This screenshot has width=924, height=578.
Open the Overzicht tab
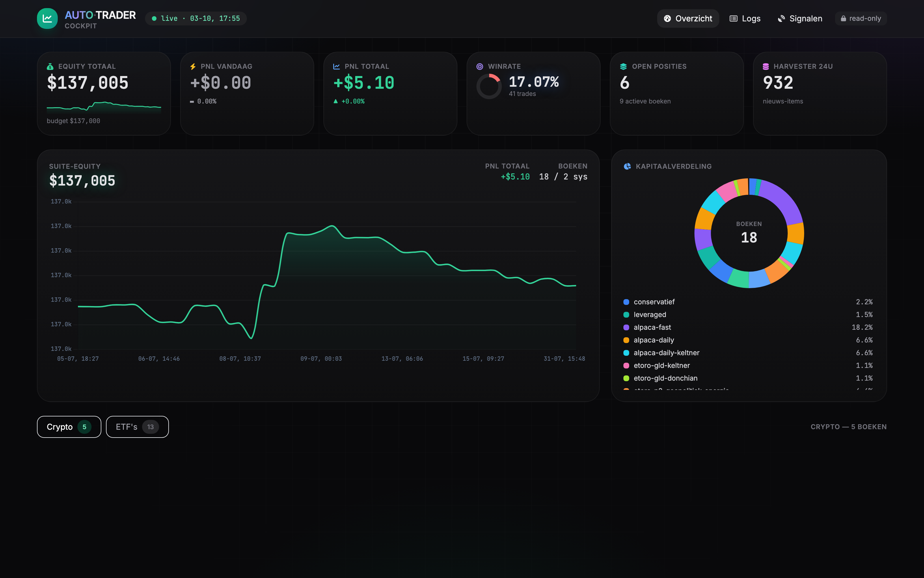(688, 18)
